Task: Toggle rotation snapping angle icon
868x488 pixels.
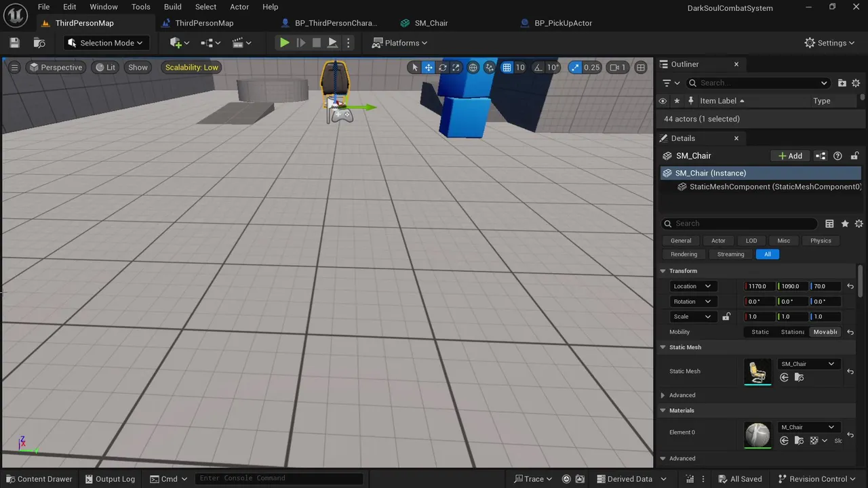Action: click(x=538, y=67)
